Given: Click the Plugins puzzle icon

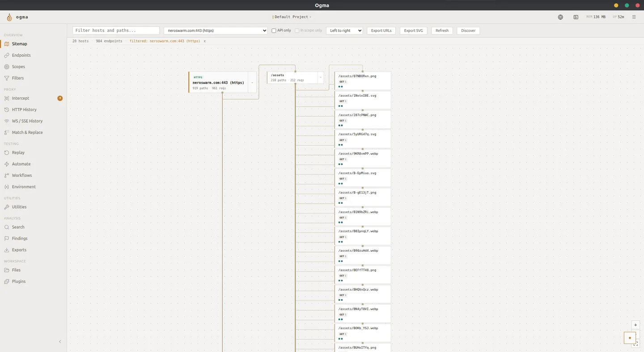Looking at the screenshot, I should 7,282.
